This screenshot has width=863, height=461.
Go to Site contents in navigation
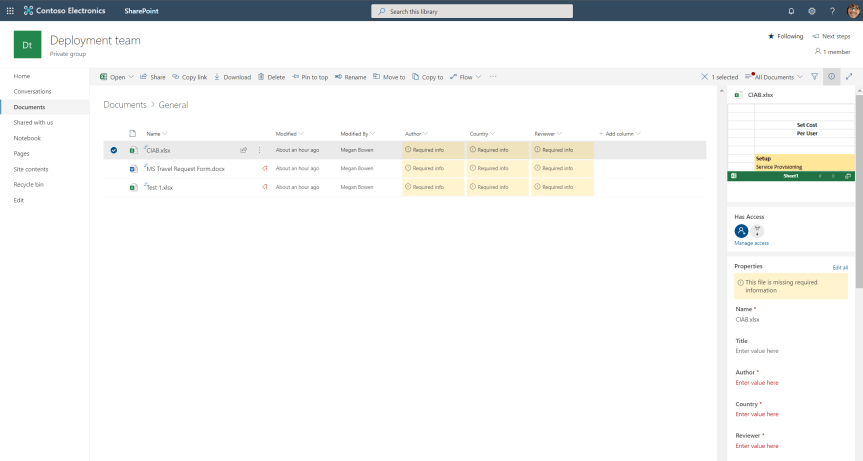click(31, 169)
